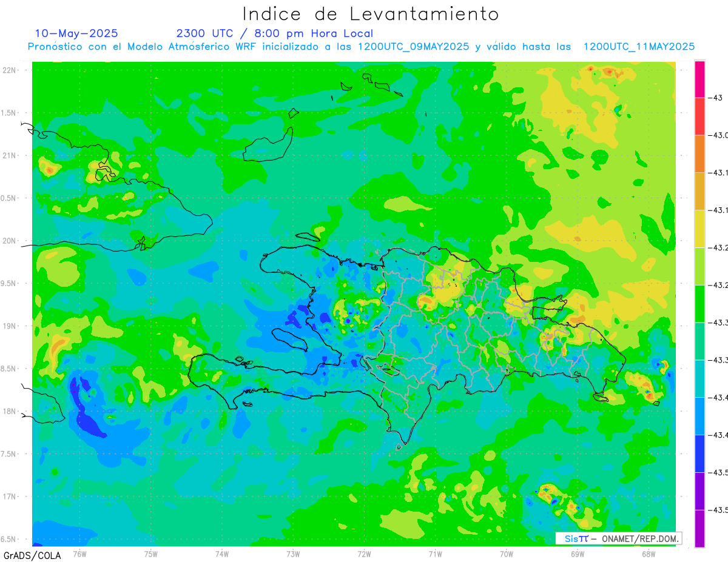Pick the magenta swatch at the color bar top
The width and height of the screenshot is (728, 562).
(699, 79)
